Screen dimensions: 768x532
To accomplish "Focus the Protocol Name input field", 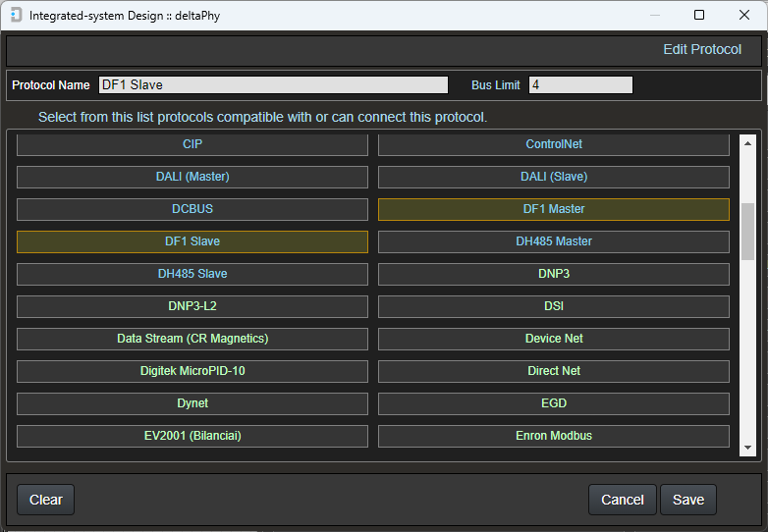I will (273, 84).
